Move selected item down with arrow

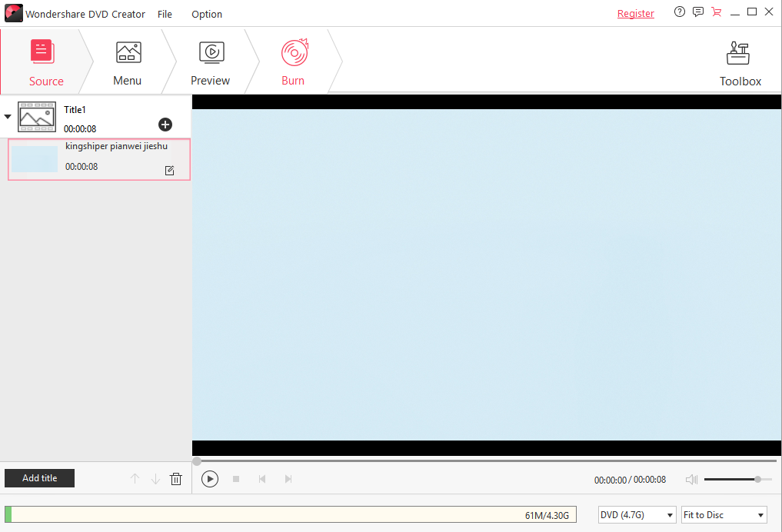[155, 479]
